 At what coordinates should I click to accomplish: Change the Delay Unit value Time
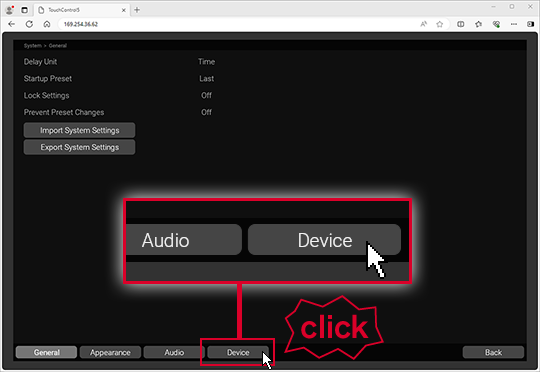click(x=207, y=62)
